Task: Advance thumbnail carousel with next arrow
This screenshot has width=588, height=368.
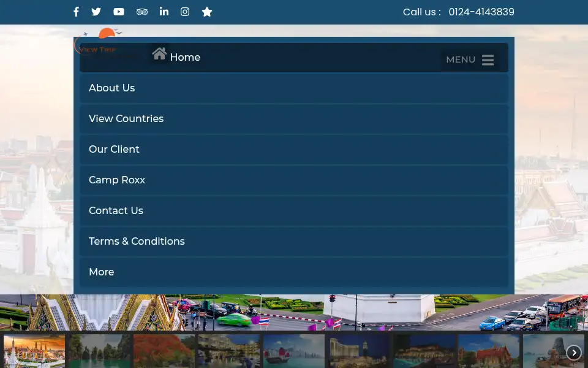Action: 574,353
